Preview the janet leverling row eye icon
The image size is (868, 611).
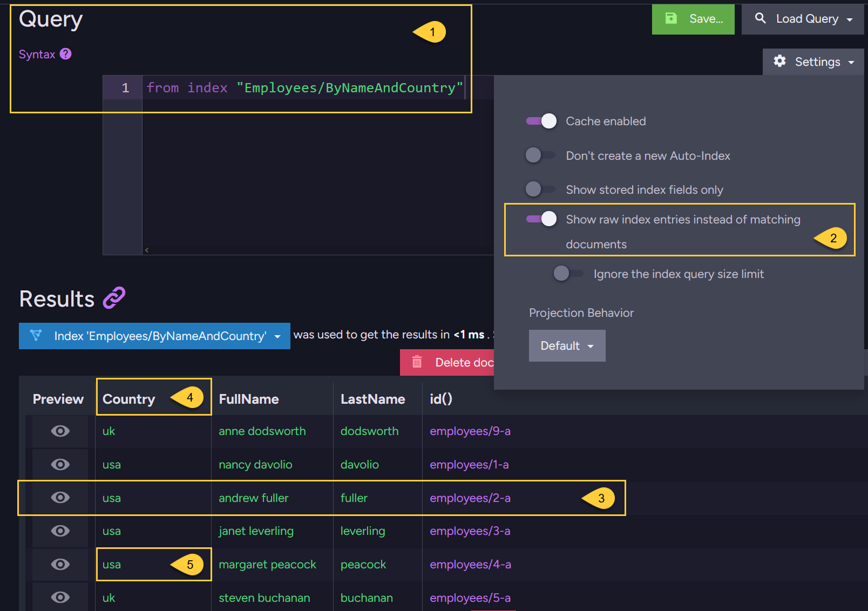pyautogui.click(x=60, y=531)
